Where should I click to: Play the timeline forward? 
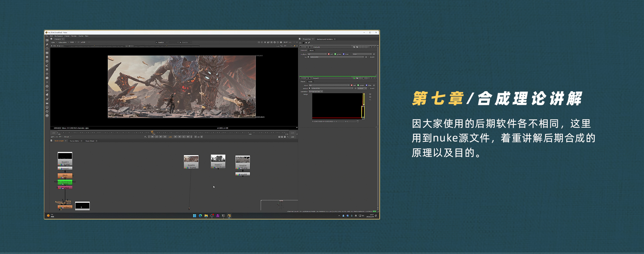pyautogui.click(x=175, y=137)
